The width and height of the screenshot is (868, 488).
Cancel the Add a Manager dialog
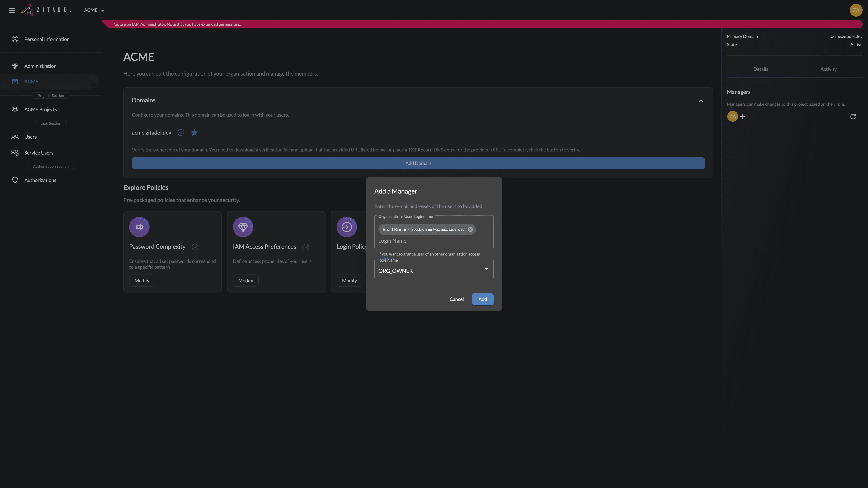[x=456, y=299]
